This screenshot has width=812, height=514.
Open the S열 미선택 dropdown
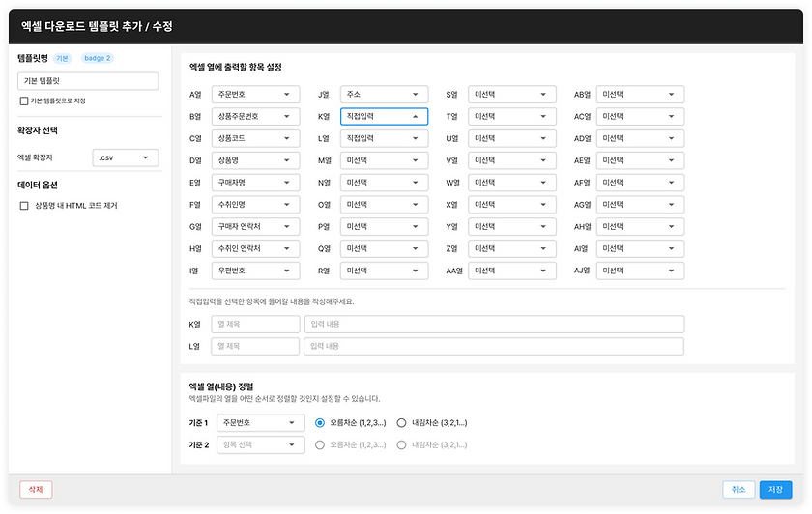click(512, 95)
